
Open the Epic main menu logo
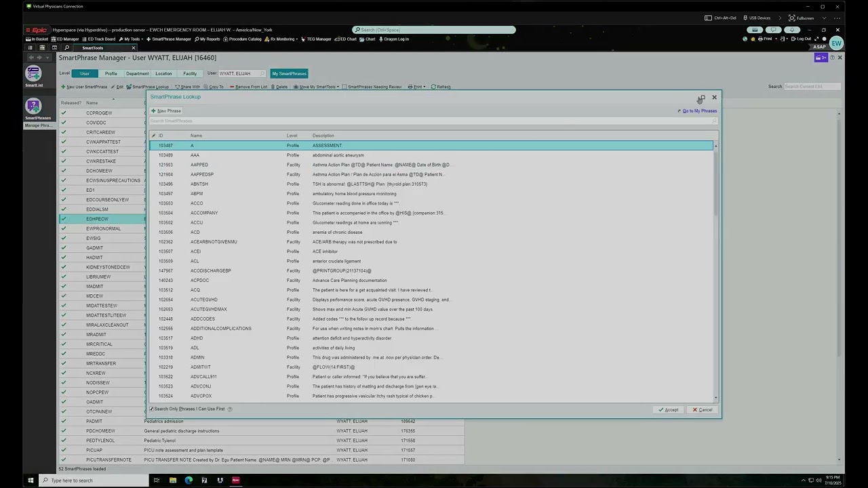[x=37, y=30]
